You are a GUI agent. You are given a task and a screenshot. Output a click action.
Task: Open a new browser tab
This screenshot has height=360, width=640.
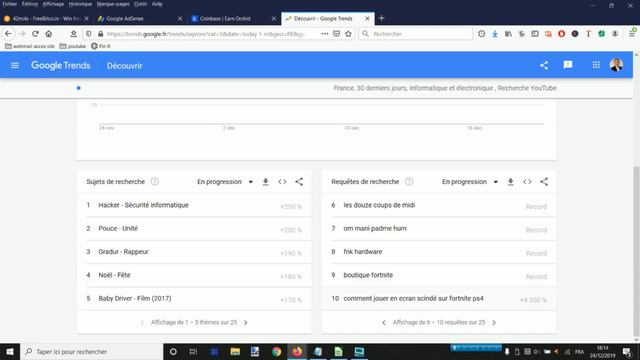pos(382,18)
